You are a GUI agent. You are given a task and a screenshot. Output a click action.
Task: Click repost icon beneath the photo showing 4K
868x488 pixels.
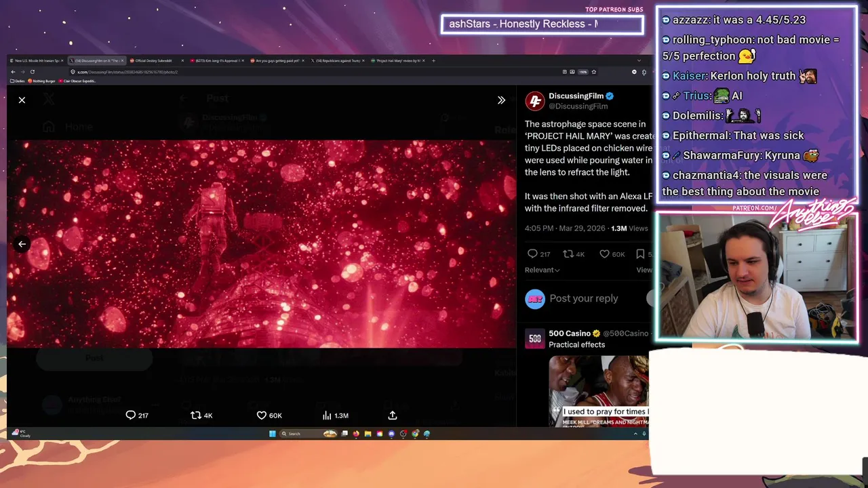[x=195, y=415]
